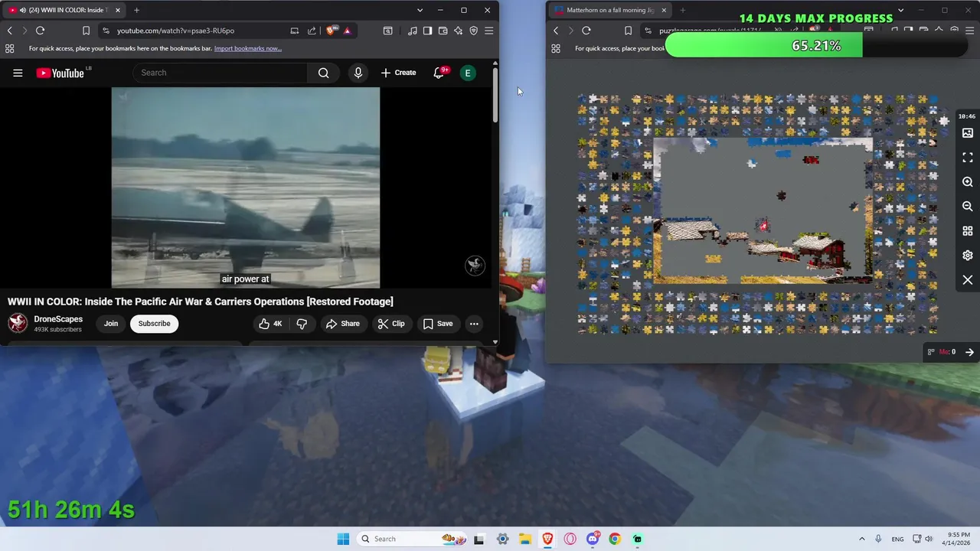This screenshot has height=551, width=980.
Task: Open the Create menu on YouTube
Action: pos(398,73)
